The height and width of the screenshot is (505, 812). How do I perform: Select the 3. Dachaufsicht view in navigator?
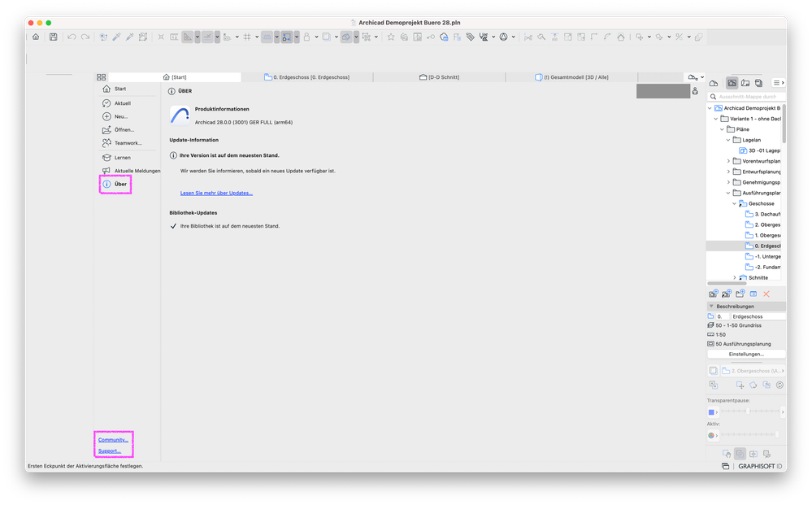tap(762, 215)
